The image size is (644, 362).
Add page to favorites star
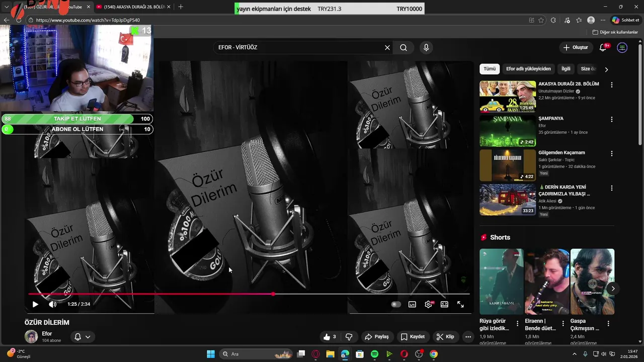tap(541, 20)
